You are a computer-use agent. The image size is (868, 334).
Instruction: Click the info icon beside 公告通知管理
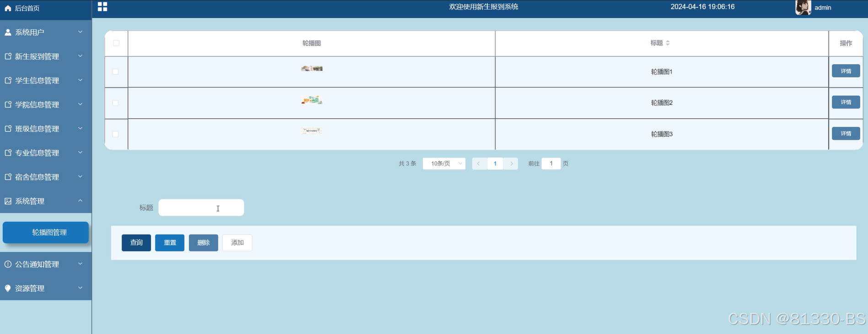(8, 264)
